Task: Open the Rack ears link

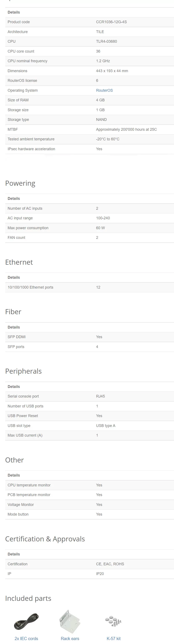Action: 70,638
